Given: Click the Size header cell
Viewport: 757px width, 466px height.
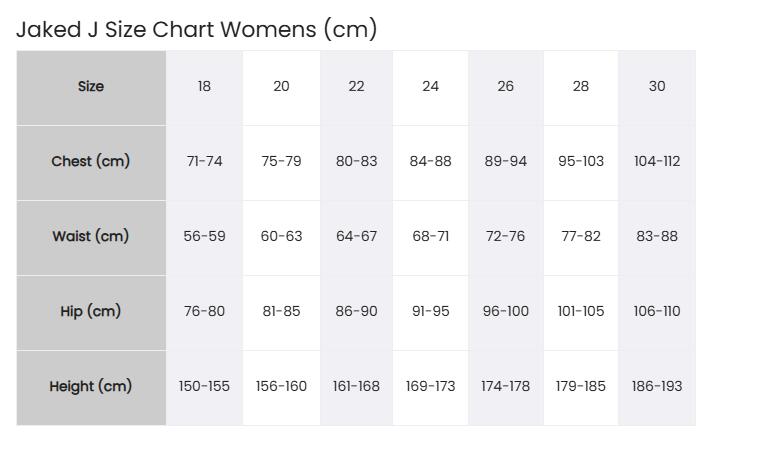Looking at the screenshot, I should pyautogui.click(x=91, y=86).
